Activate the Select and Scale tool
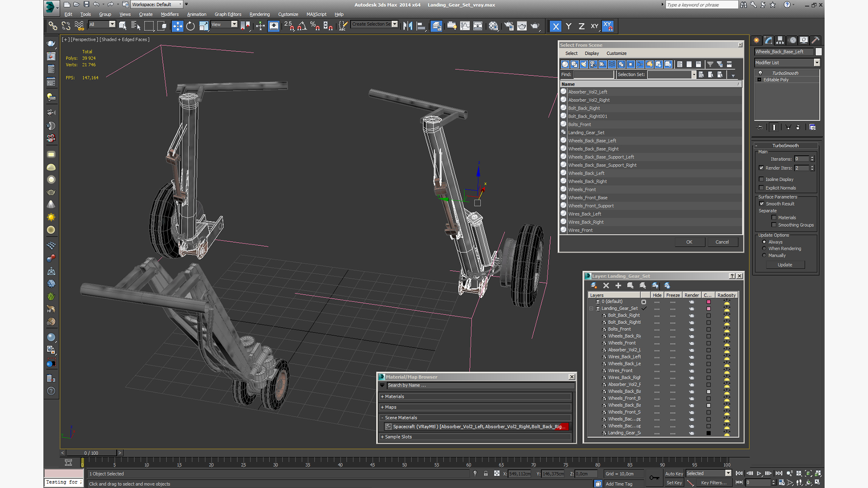868x488 pixels. (204, 26)
